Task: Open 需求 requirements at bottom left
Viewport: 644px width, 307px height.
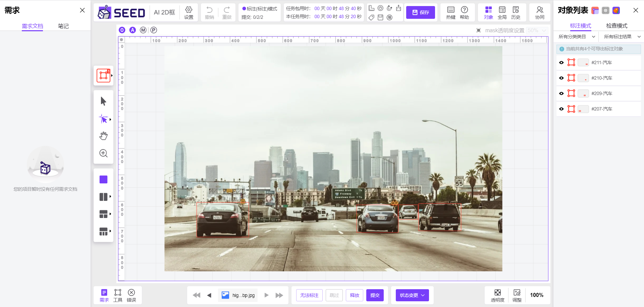Action: tap(104, 295)
